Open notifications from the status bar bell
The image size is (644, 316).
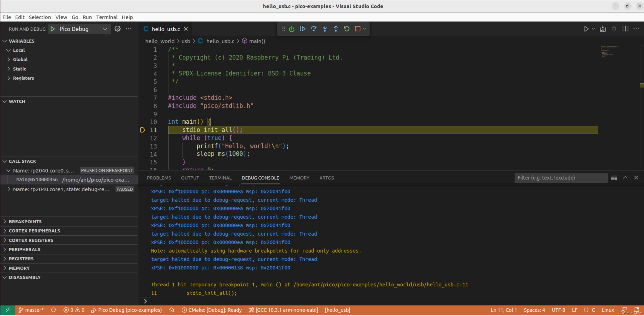[637, 310]
